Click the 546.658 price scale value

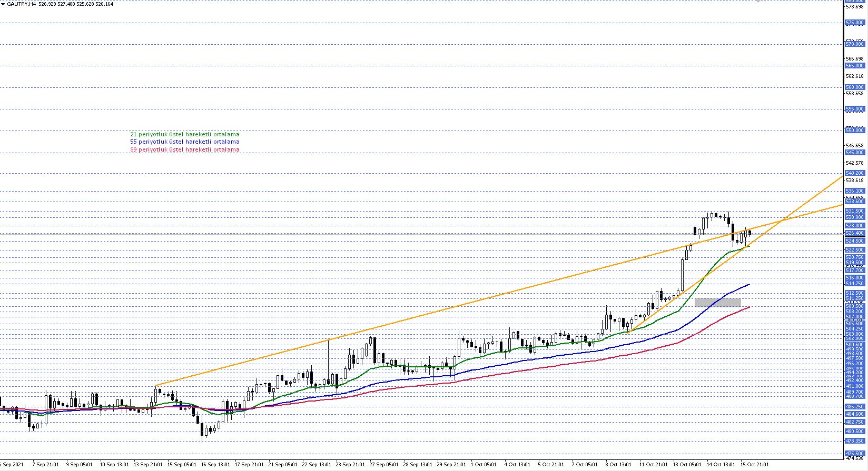tap(854, 145)
